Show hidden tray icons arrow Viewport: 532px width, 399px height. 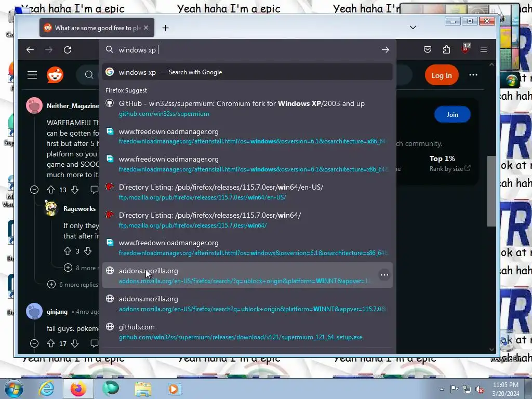pyautogui.click(x=442, y=389)
